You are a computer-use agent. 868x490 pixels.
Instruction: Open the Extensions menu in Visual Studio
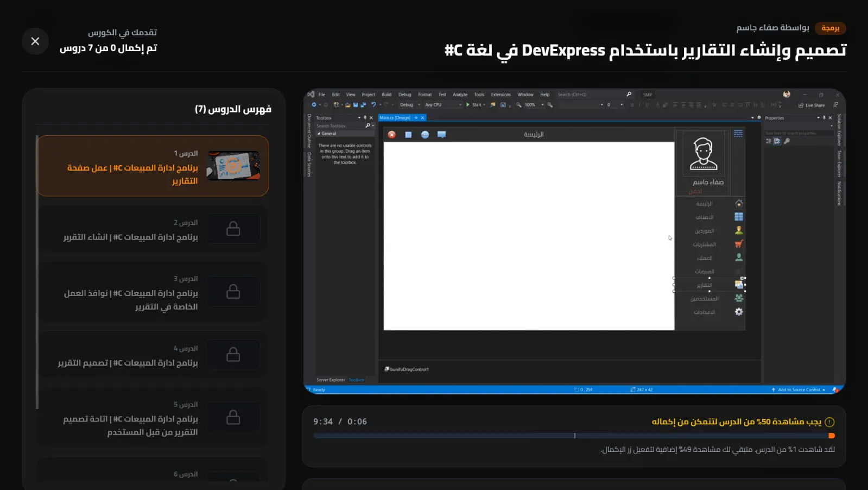(x=500, y=95)
